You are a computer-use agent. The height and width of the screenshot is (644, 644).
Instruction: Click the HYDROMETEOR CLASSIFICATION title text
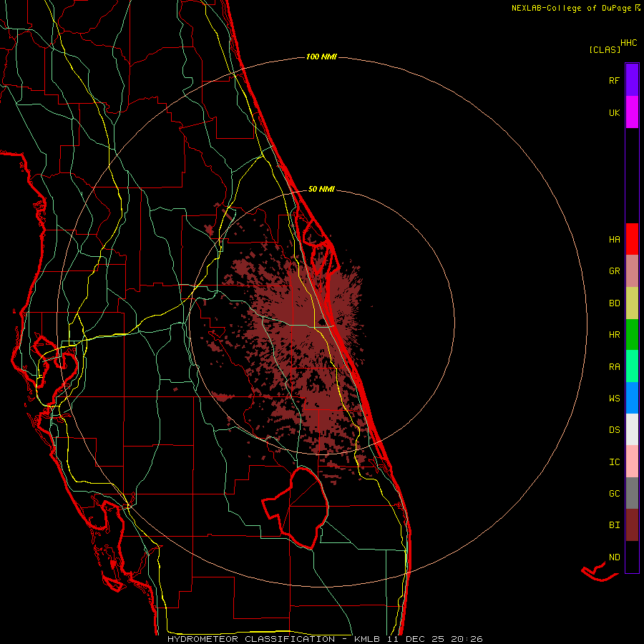click(251, 639)
